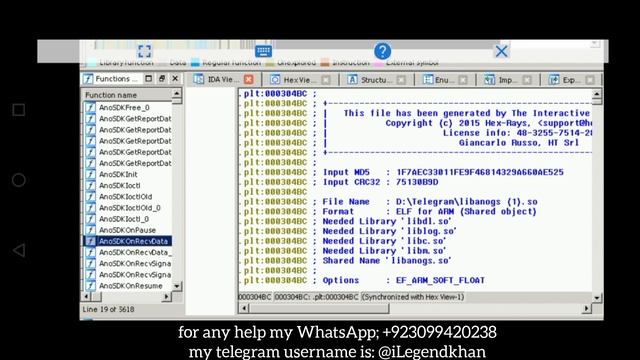Open the on-screen keyboard icon
Image resolution: width=640 pixels, height=360 pixels.
tap(263, 51)
